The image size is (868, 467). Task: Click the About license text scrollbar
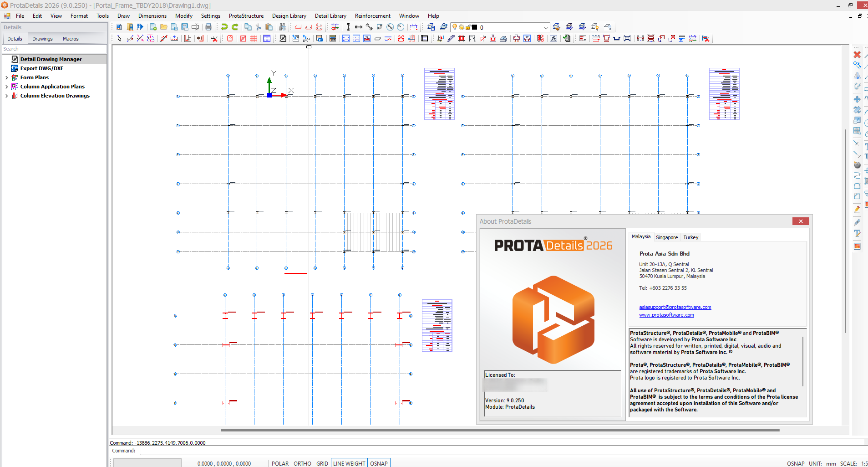[x=803, y=362]
